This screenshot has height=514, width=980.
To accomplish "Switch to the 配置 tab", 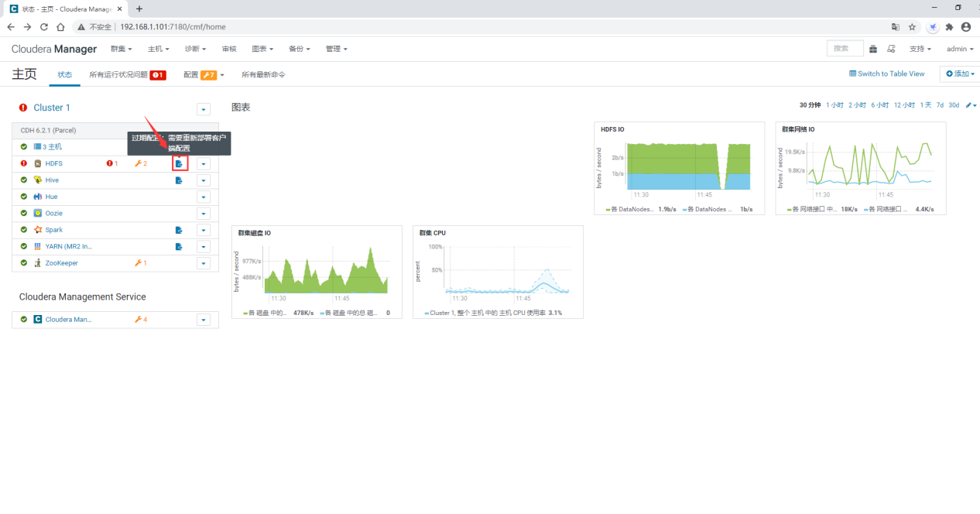I will click(x=204, y=74).
